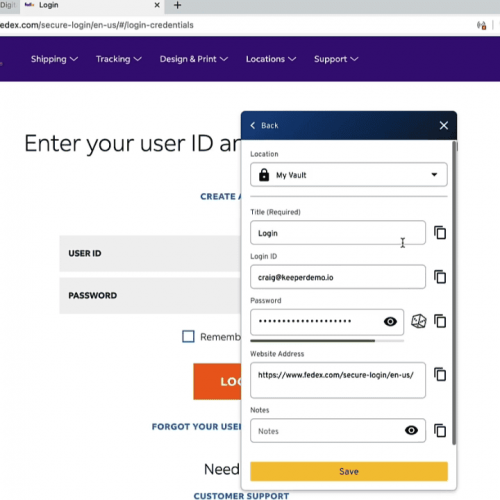Click the Website Address field
This screenshot has height=500, width=500.
tap(338, 380)
